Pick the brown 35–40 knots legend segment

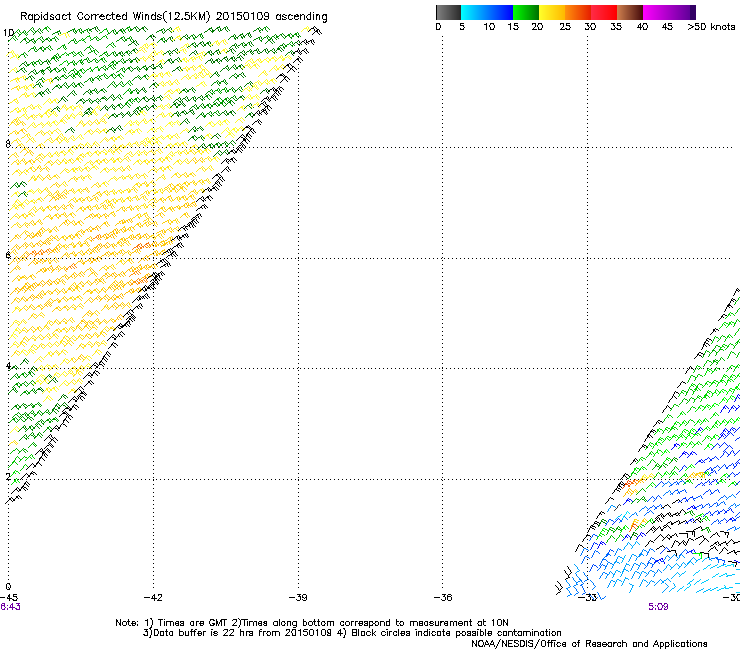630,12
